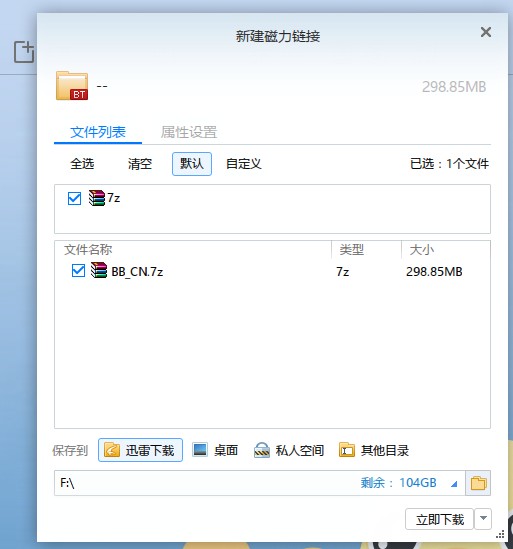Open the browse folder icon beside path
This screenshot has width=513, height=549.
[478, 483]
